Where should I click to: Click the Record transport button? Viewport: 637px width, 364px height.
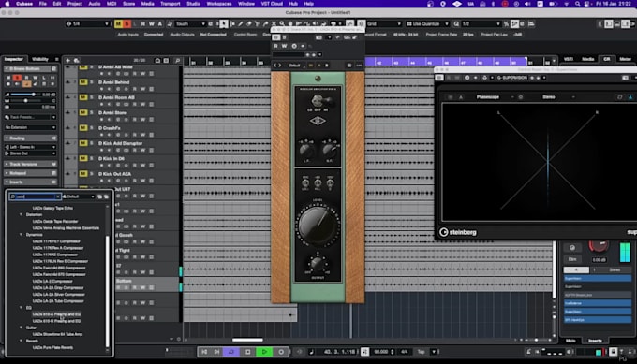281,352
